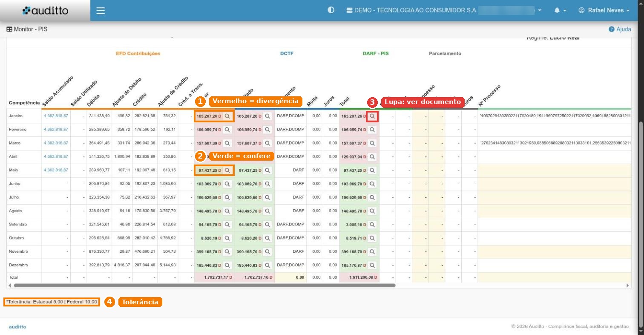Open the DCTF magnifier in the Junho row
This screenshot has width=644, height=335.
pos(267,184)
